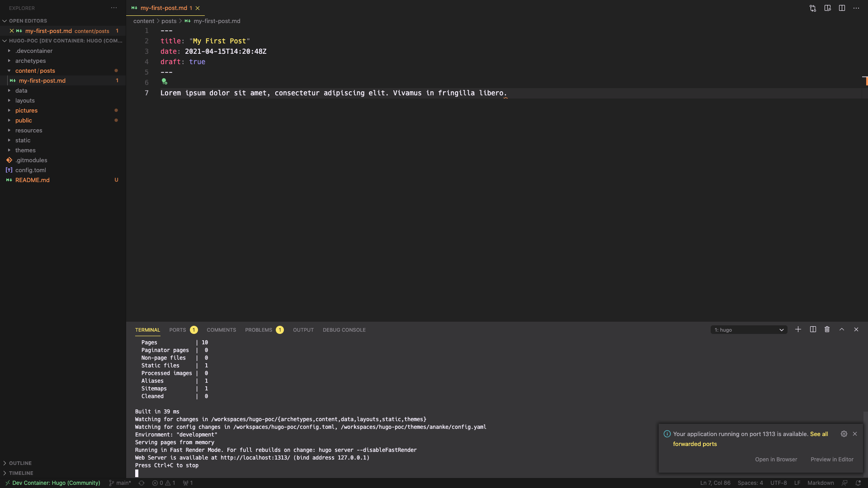Switch to the Problems tab
Image resolution: width=868 pixels, height=488 pixels.
pos(259,330)
